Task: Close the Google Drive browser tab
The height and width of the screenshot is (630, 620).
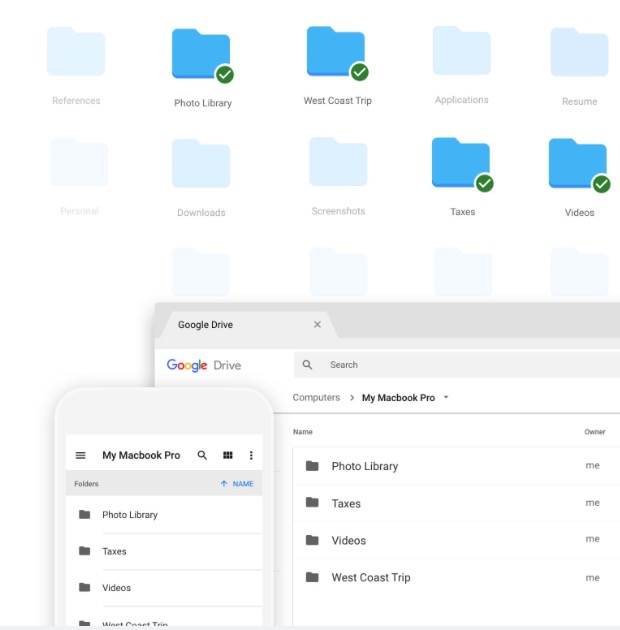Action: click(317, 324)
